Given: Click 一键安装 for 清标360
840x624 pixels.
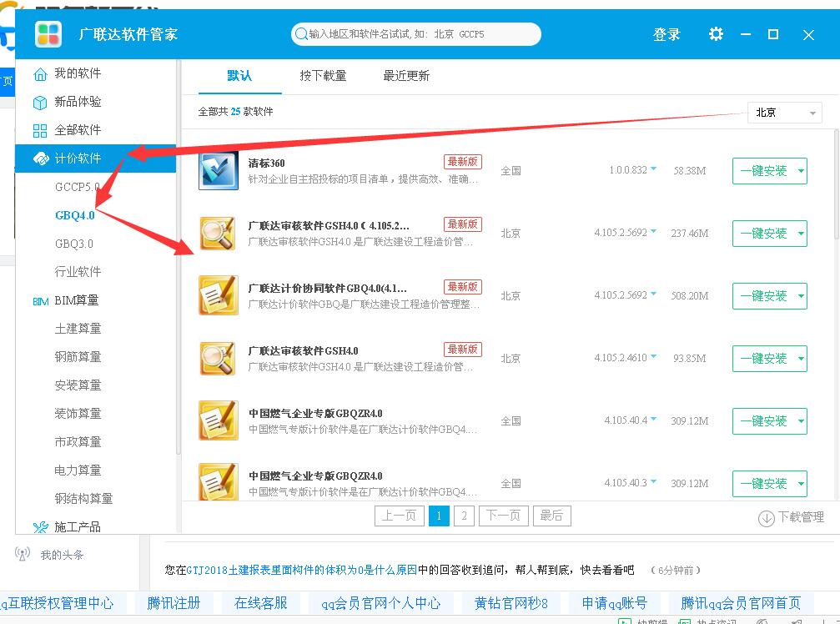Looking at the screenshot, I should [764, 171].
